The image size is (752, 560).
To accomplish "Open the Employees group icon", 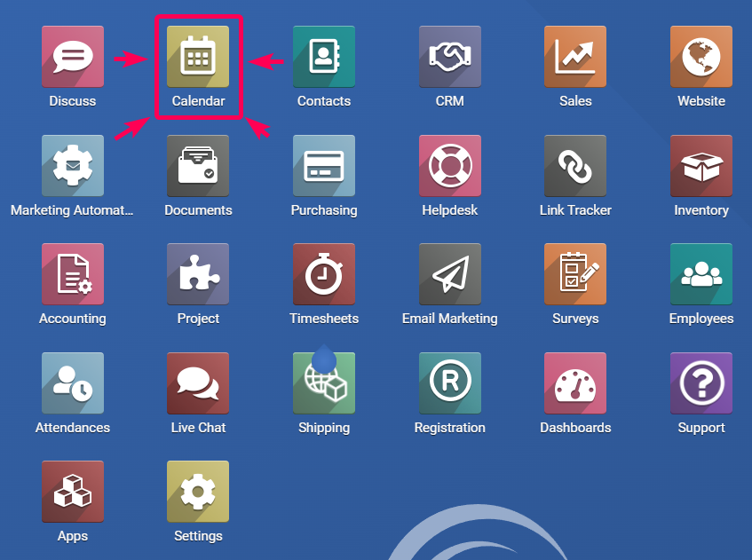I will (x=701, y=273).
